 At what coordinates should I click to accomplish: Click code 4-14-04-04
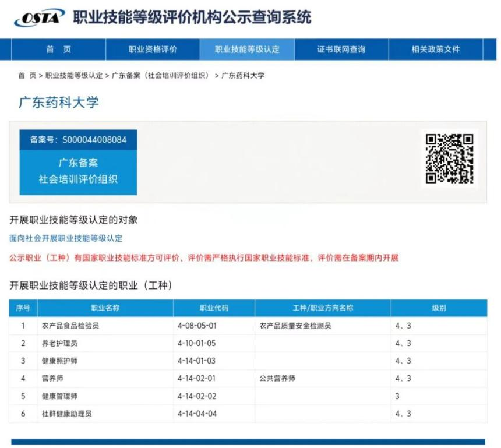197,414
